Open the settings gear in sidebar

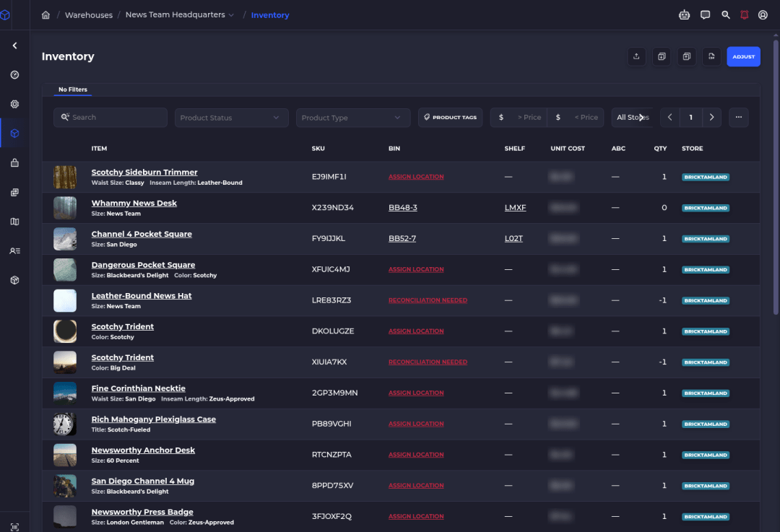coord(15,104)
